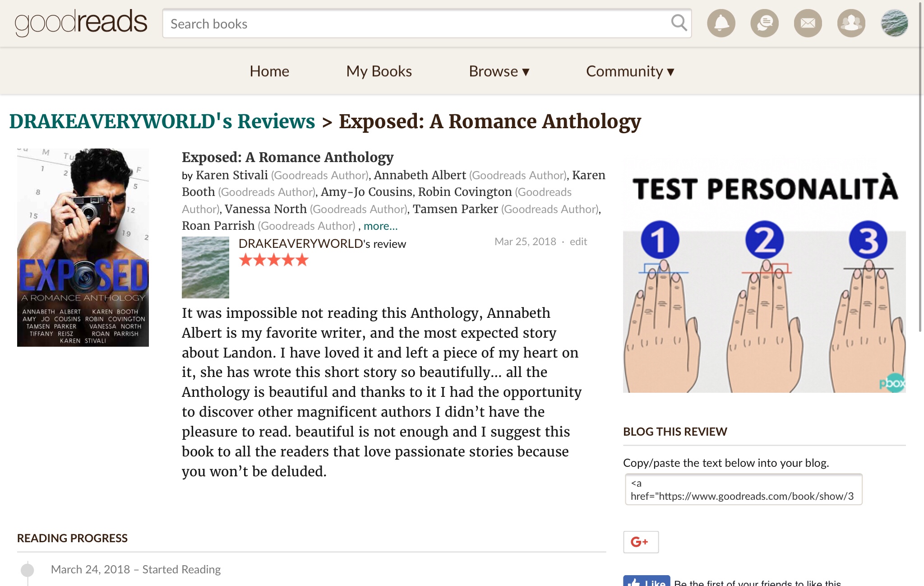Click the Goodreads logo
924x586 pixels.
pyautogui.click(x=81, y=23)
